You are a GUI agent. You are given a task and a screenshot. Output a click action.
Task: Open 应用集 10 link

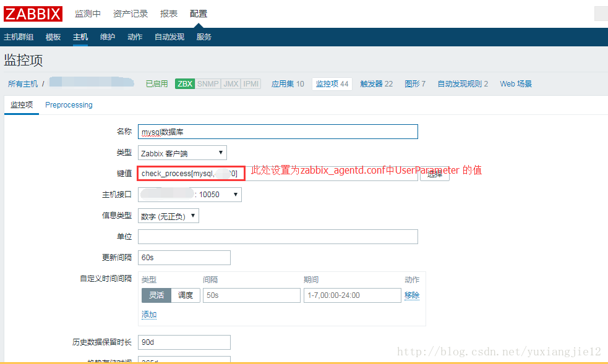tap(288, 83)
